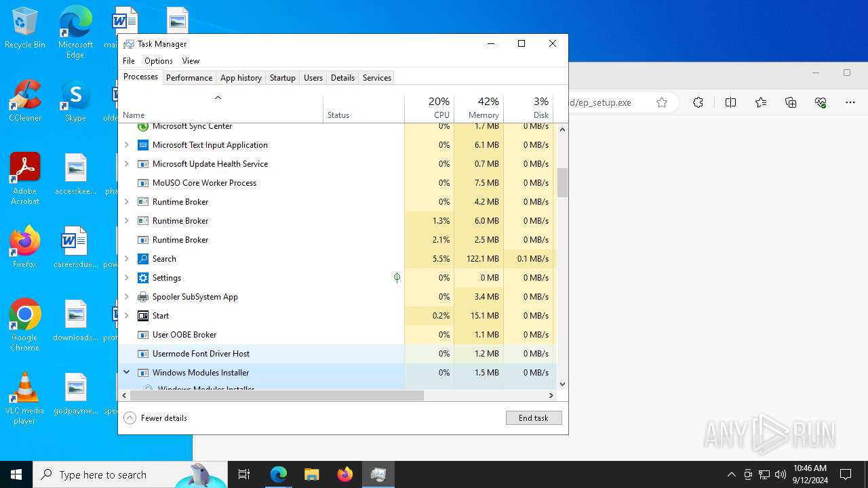Click the green leaf suspended status icon

coord(397,277)
